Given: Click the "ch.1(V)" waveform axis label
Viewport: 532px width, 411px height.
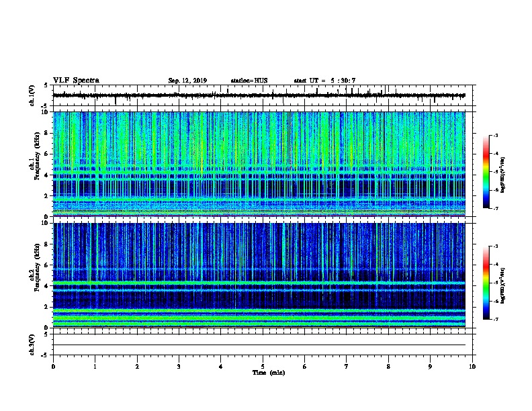Looking at the screenshot, I should [x=32, y=95].
